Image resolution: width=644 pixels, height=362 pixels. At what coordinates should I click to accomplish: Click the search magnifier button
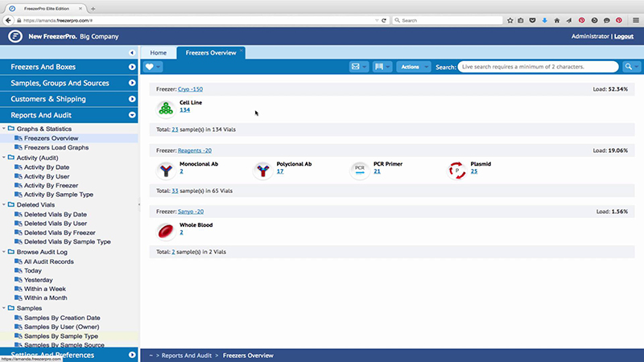(629, 67)
